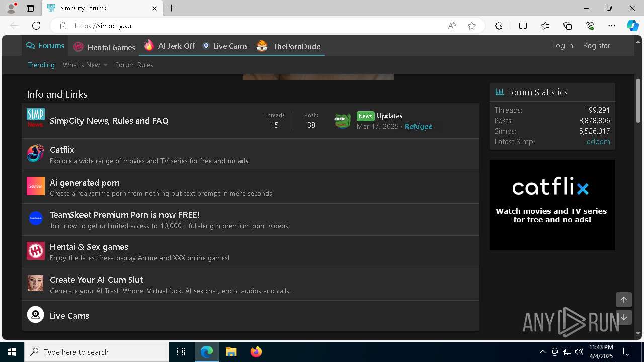Click the News label badge
Viewport: 644px width, 362px height.
tap(365, 116)
